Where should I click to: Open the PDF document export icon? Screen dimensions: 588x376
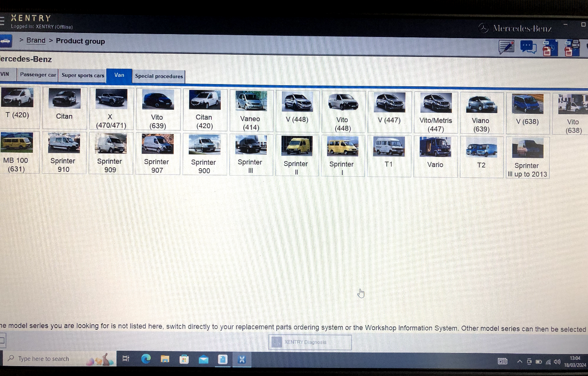pos(550,48)
